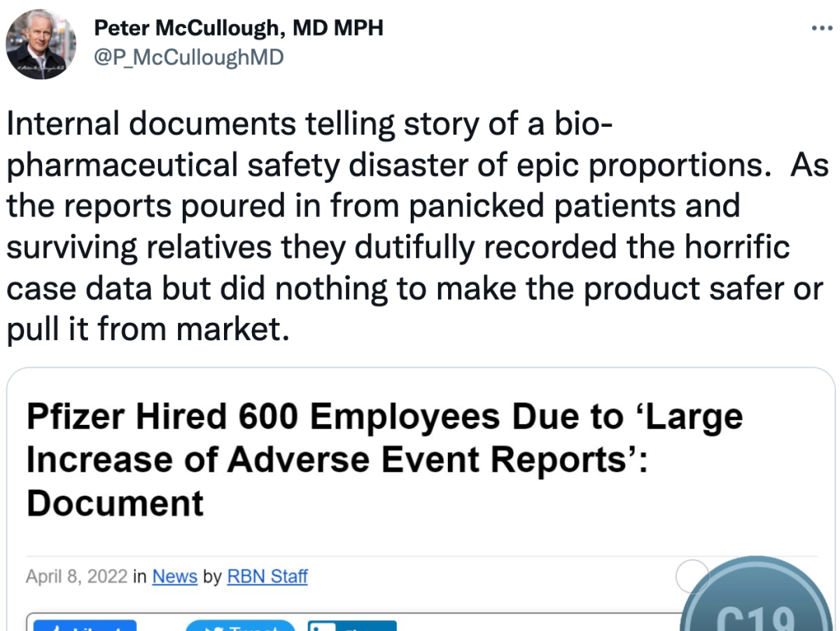Open the RBN Staff author link
Image resolution: width=840 pixels, height=631 pixels.
pos(267,577)
